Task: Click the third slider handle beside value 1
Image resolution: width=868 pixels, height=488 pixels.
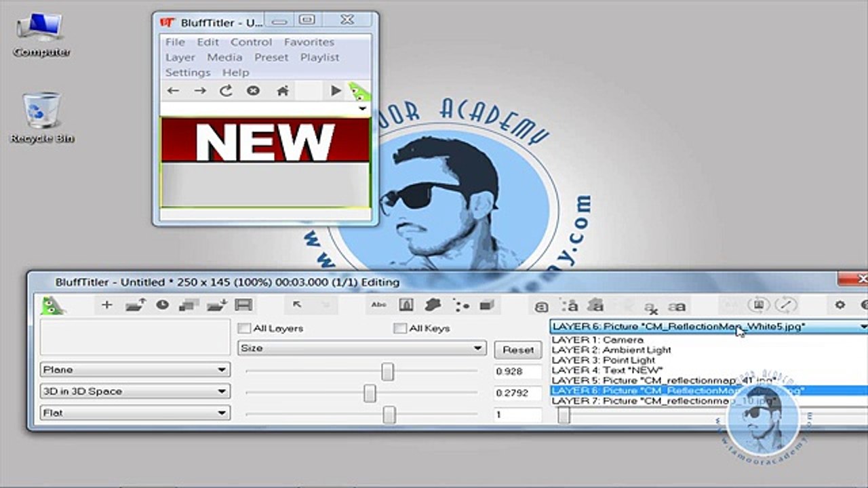Action: point(389,415)
